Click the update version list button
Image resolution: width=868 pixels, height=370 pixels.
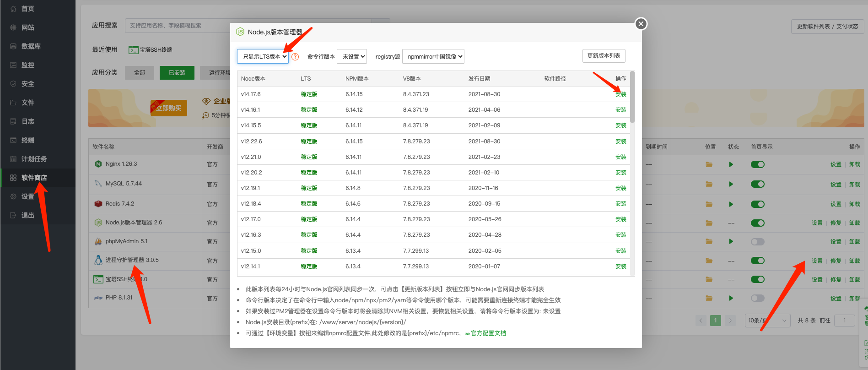(x=604, y=56)
